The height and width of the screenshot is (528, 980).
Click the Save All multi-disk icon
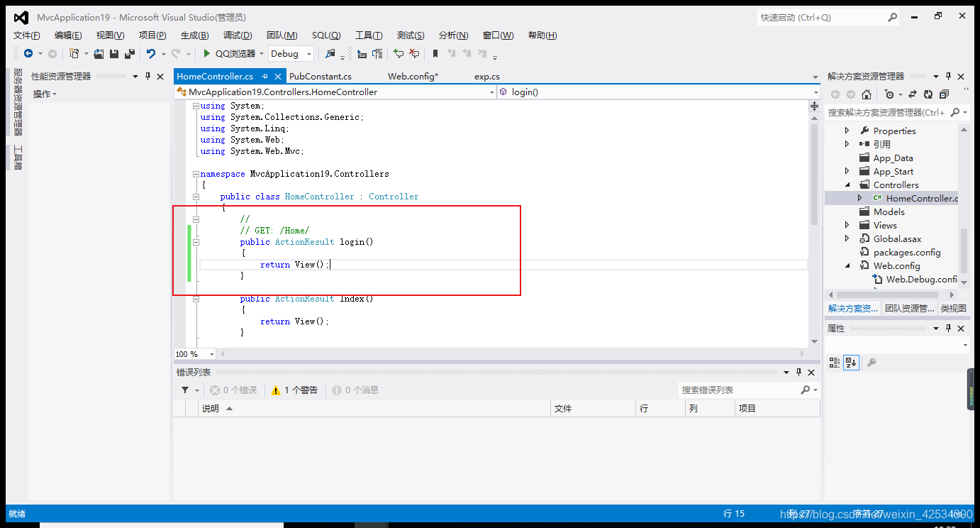(130, 53)
